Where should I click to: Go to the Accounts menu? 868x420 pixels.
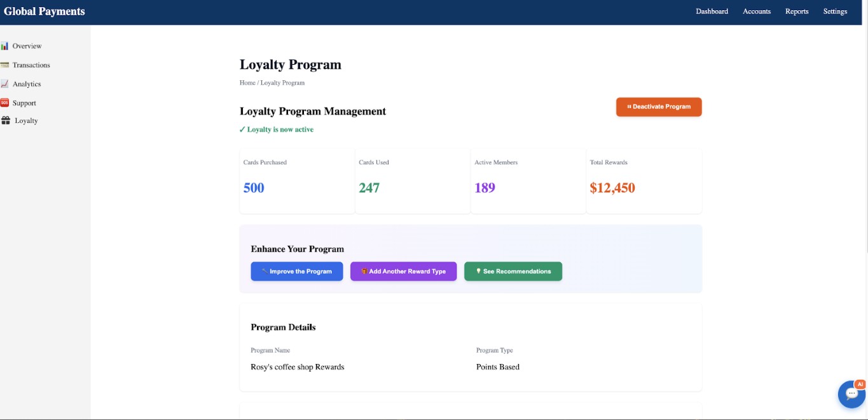pos(756,11)
